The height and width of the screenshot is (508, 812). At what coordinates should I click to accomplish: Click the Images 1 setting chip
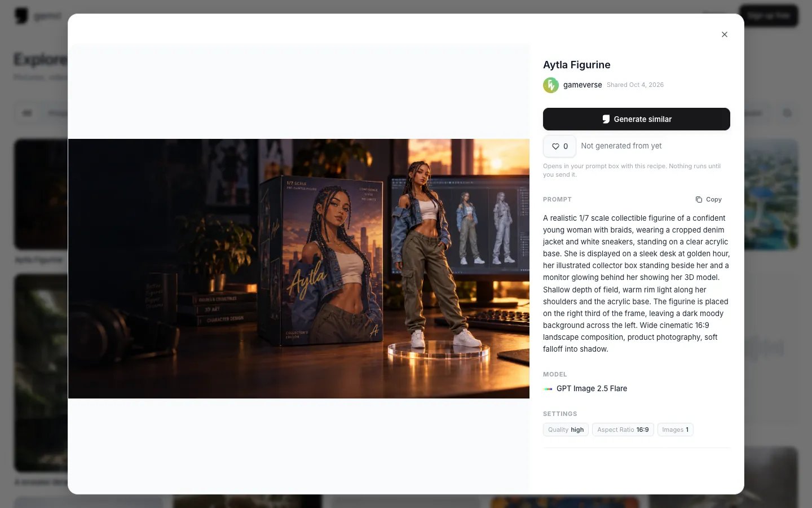(675, 430)
